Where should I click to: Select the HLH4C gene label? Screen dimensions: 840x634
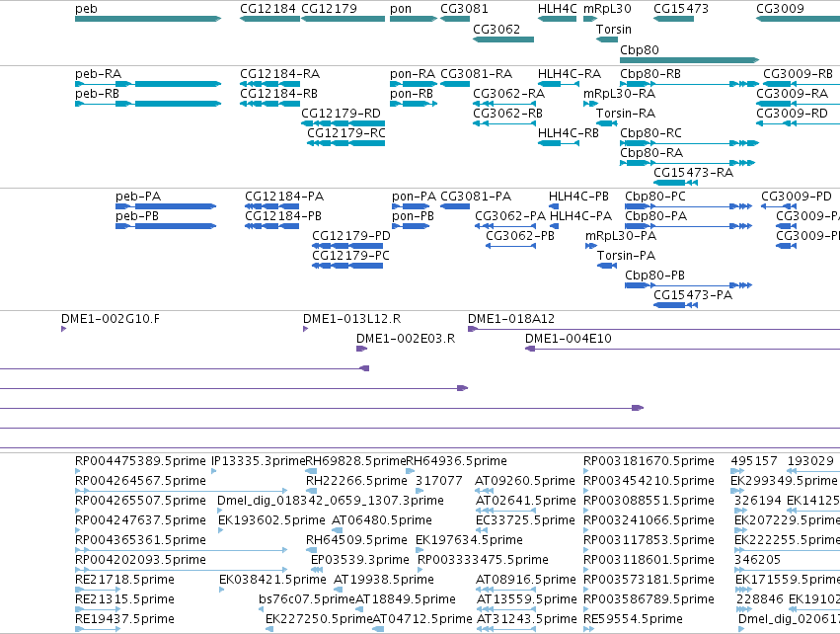pos(557,9)
